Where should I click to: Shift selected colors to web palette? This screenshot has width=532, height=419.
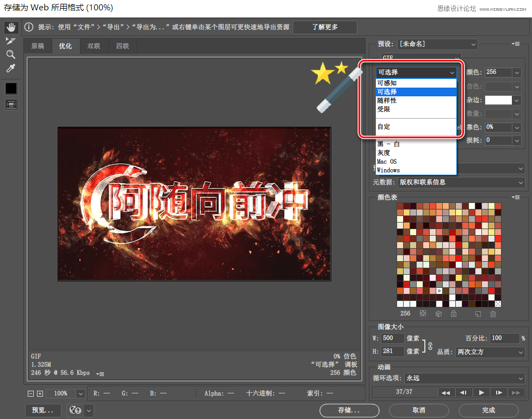tap(439, 314)
